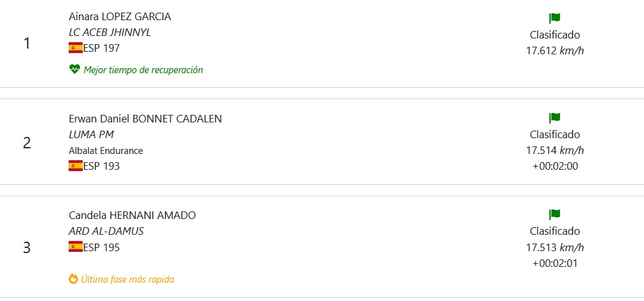Image resolution: width=644 pixels, height=301 pixels.
Task: Click the +00:02:00 time gap
Action: (x=554, y=167)
